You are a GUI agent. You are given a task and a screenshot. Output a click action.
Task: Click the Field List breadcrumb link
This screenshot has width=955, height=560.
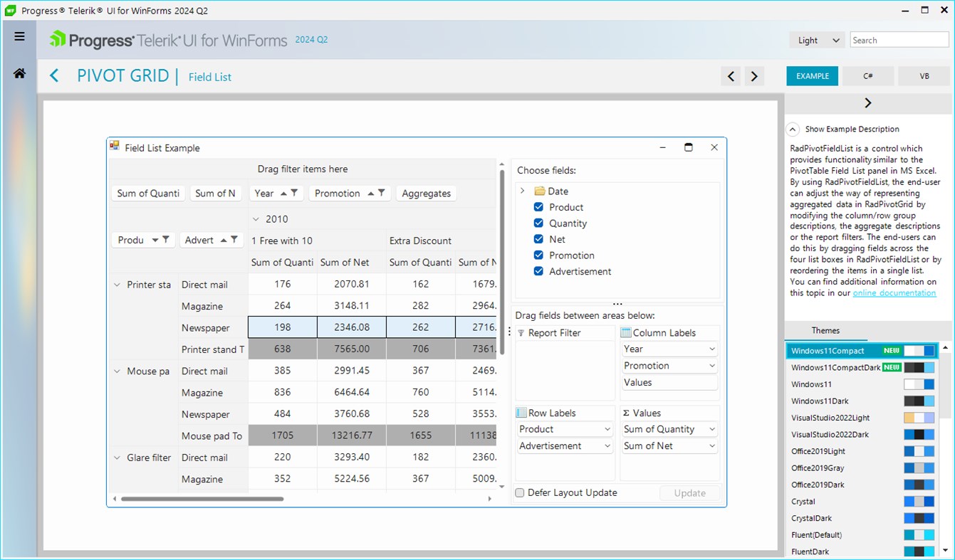(210, 77)
